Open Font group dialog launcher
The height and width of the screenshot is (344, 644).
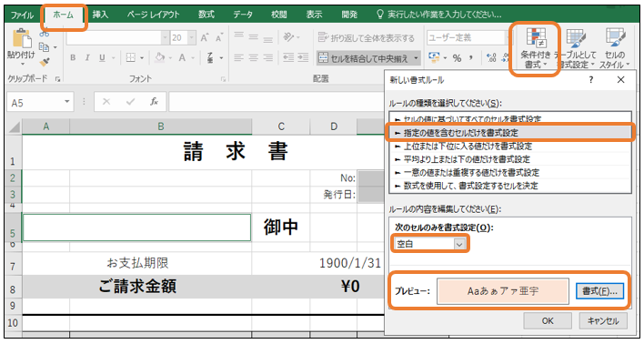(x=224, y=79)
